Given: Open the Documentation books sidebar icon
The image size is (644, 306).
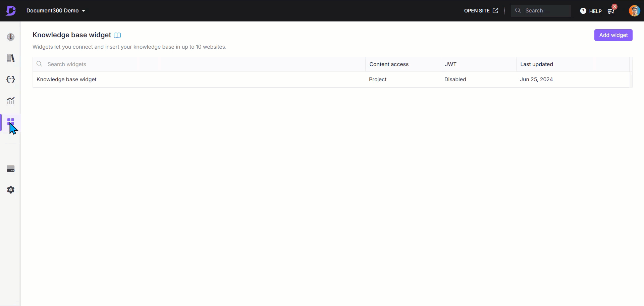Looking at the screenshot, I should coord(11,58).
